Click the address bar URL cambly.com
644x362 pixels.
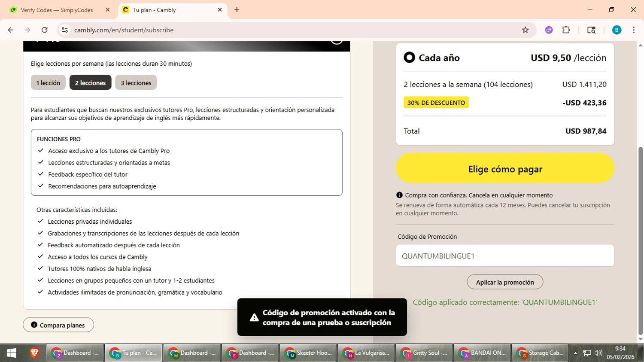[x=124, y=30]
